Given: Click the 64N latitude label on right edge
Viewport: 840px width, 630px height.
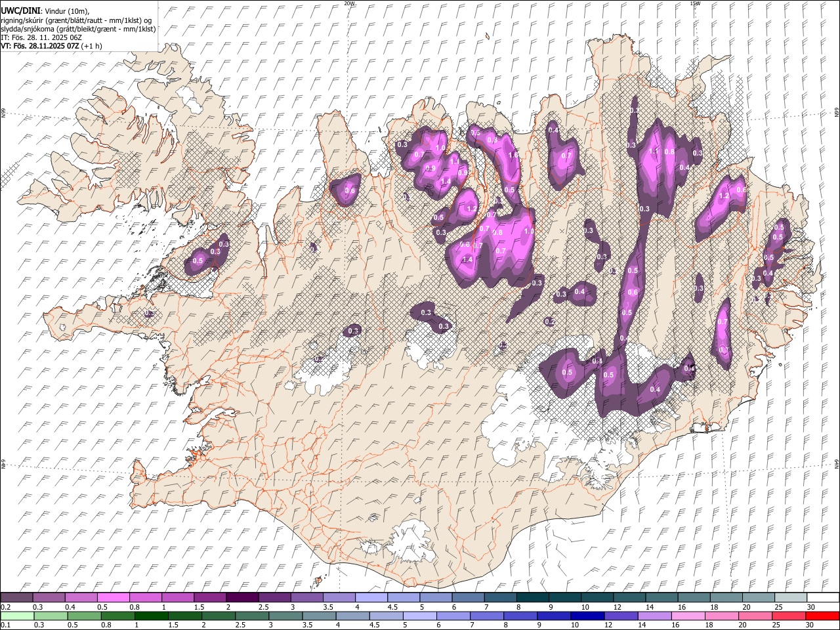Looking at the screenshot, I should click(836, 464).
